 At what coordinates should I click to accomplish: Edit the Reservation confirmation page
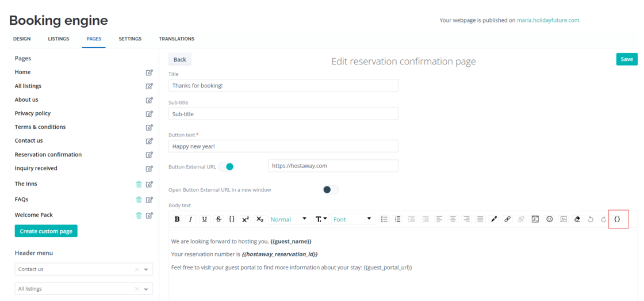click(149, 155)
